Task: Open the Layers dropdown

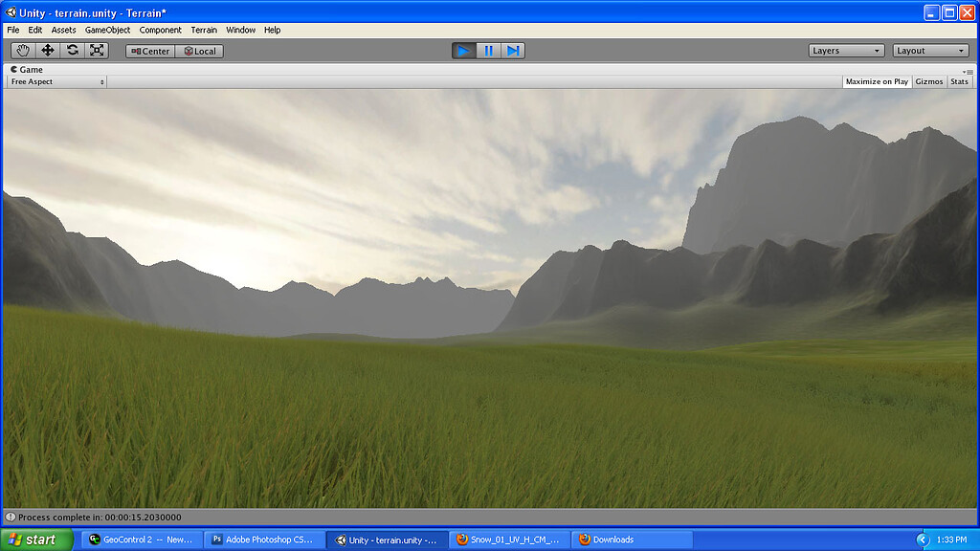Action: tap(845, 50)
